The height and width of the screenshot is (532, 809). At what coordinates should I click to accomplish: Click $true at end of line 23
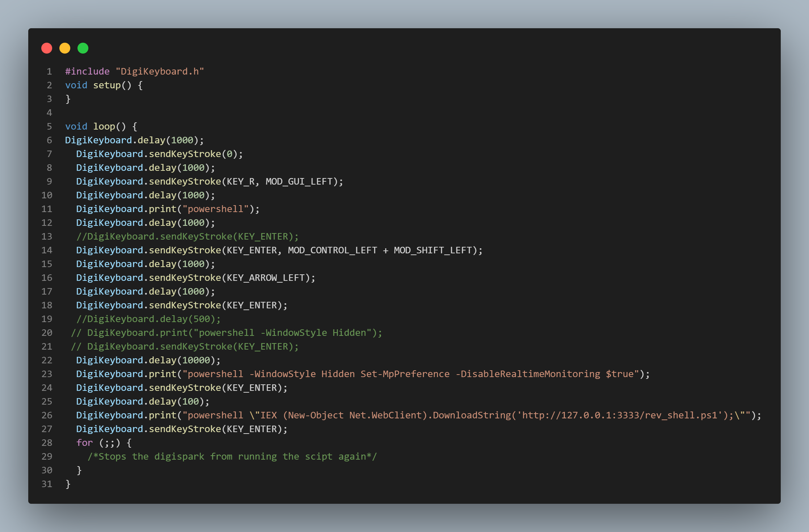point(620,374)
